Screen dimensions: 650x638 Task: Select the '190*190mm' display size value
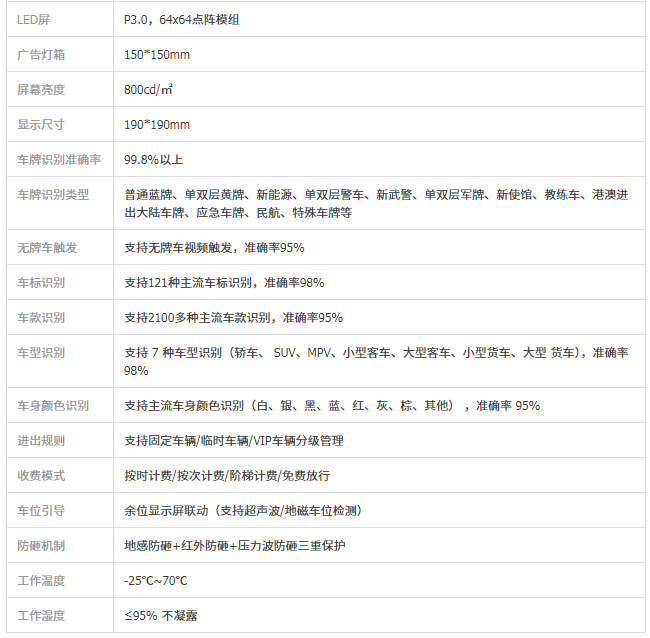(x=157, y=124)
